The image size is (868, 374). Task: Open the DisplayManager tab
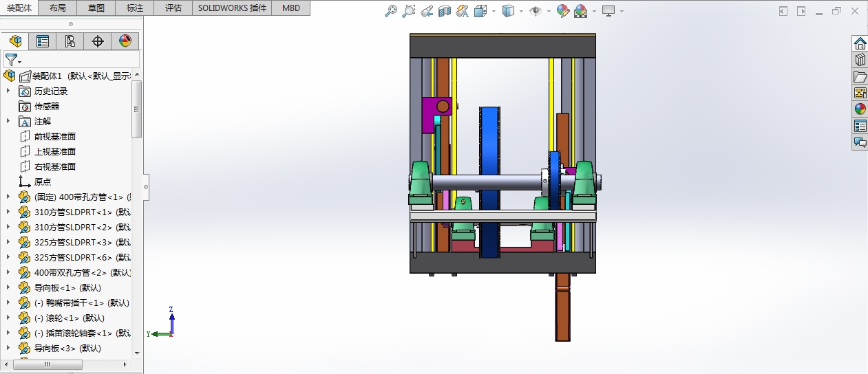125,41
